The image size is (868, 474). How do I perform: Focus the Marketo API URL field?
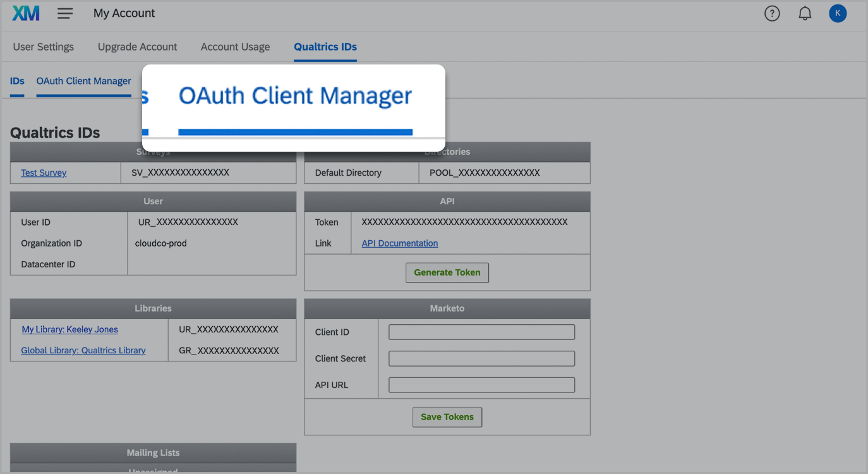[482, 385]
